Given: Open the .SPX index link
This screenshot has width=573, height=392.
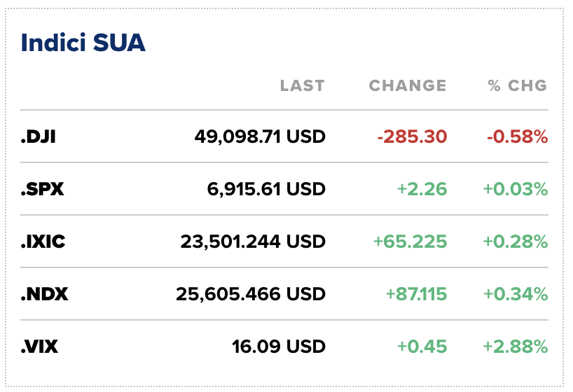Looking at the screenshot, I should tap(43, 189).
